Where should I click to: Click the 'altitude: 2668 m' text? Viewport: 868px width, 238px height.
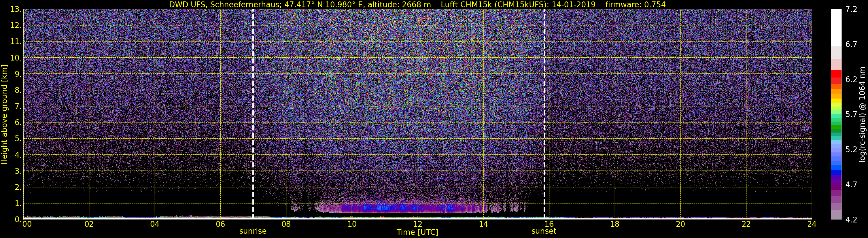(399, 4)
